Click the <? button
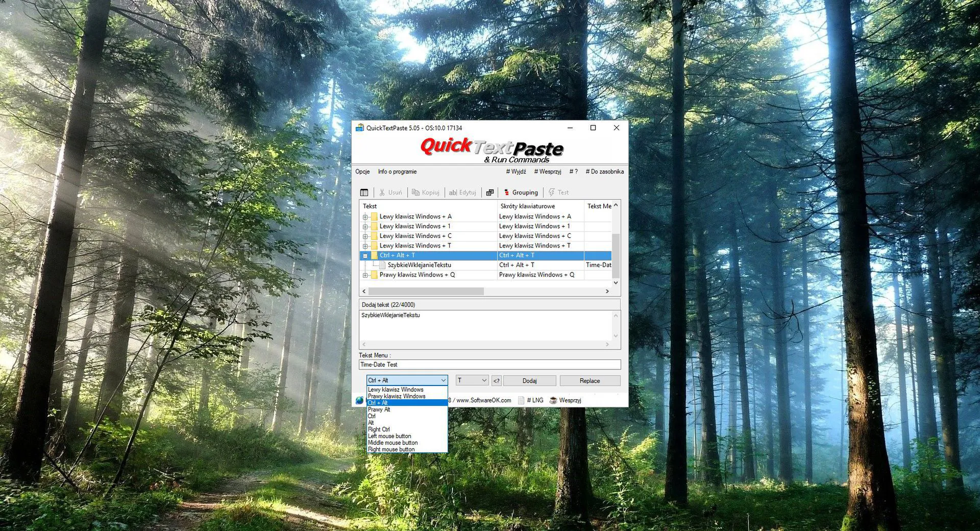 496,381
